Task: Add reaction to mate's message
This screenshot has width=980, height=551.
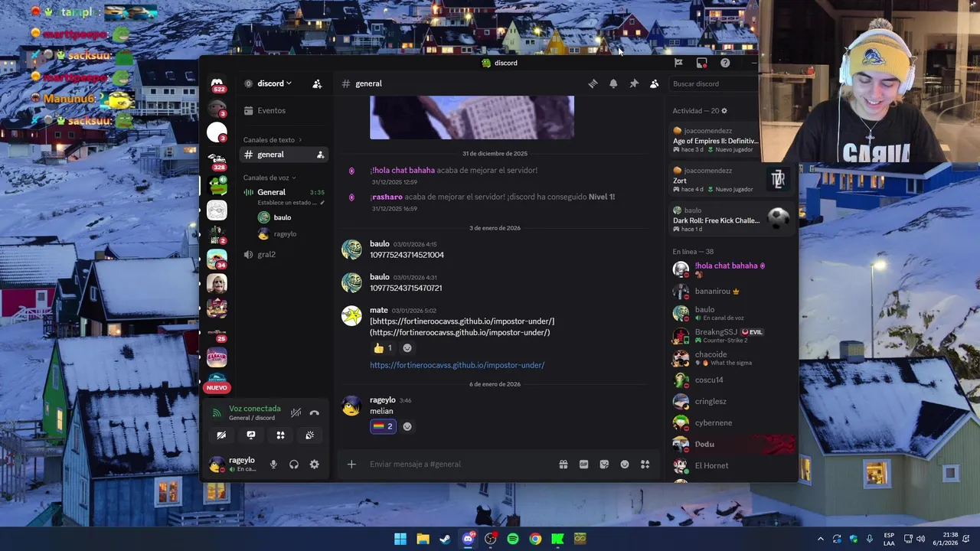Action: (407, 347)
